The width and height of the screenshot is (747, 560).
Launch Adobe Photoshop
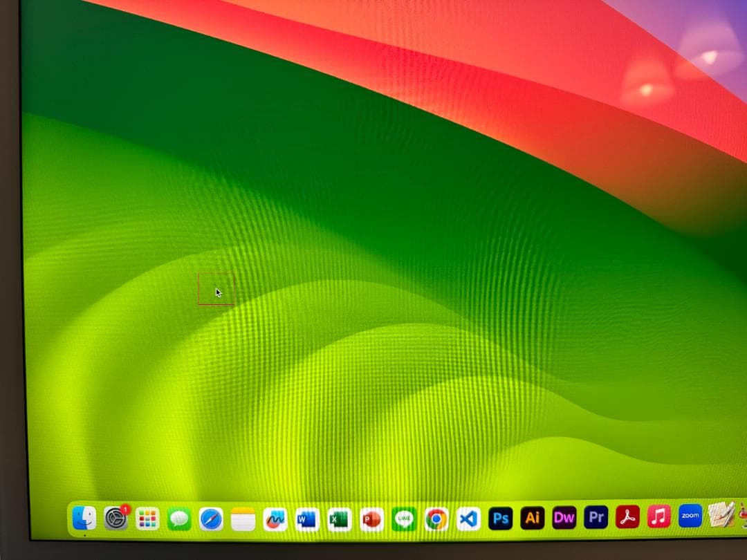(x=501, y=519)
